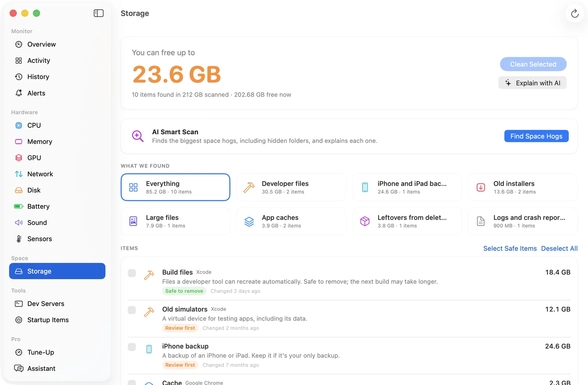Click the Sound speaker icon
Image resolution: width=588 pixels, height=385 pixels.
pyautogui.click(x=19, y=223)
